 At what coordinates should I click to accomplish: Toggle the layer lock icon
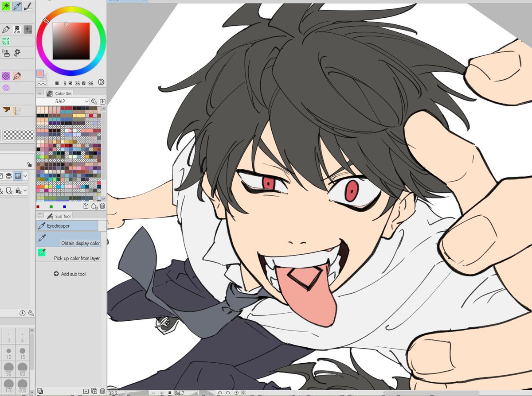tap(29, 165)
